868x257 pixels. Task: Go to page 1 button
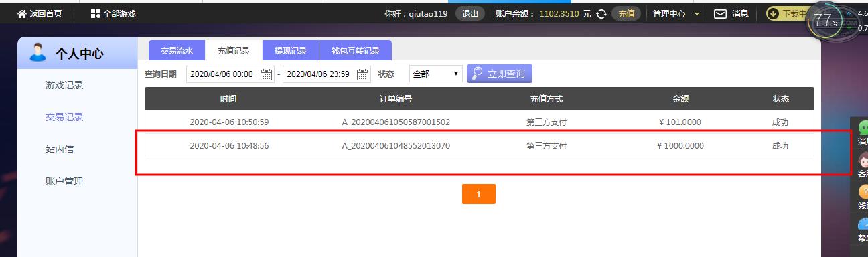479,194
